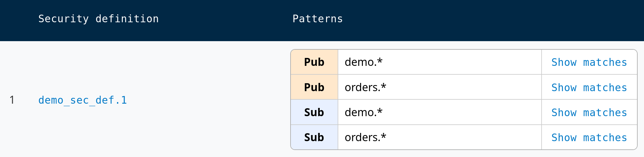Click the Sub badge beside demo.*
The image size is (644, 157).
coord(314,112)
